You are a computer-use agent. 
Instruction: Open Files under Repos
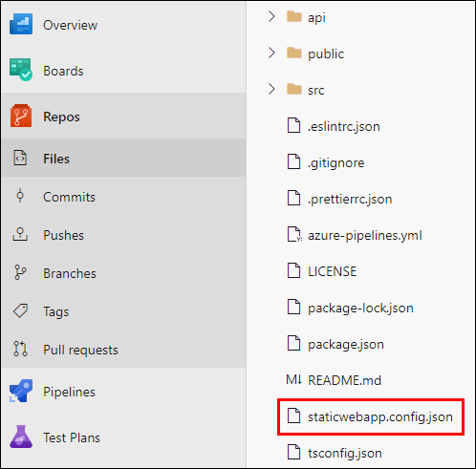pos(56,159)
